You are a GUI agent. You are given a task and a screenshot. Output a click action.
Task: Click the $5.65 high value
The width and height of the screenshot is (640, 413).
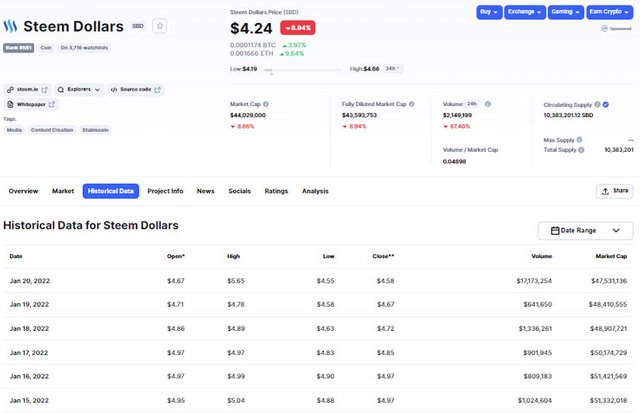click(x=236, y=281)
